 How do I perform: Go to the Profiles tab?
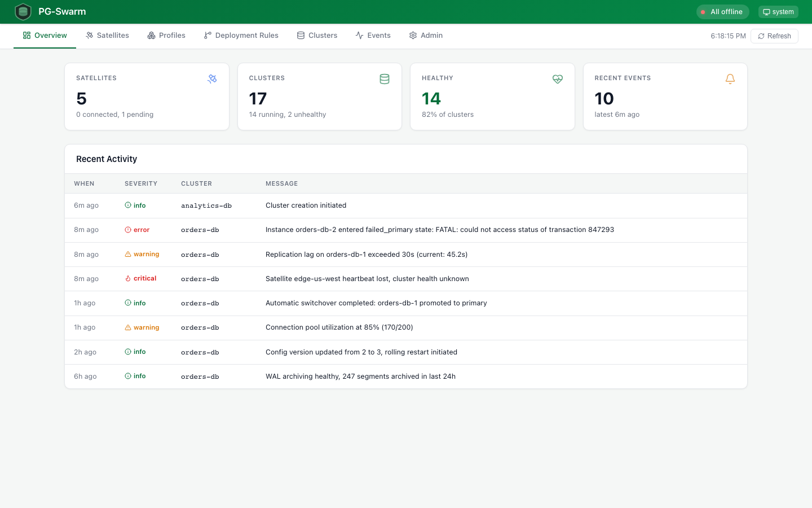[166, 36]
